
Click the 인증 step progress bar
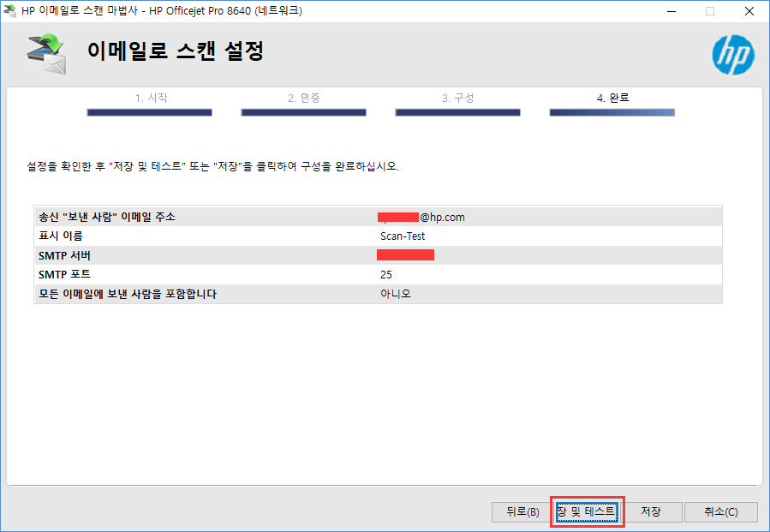tap(303, 112)
